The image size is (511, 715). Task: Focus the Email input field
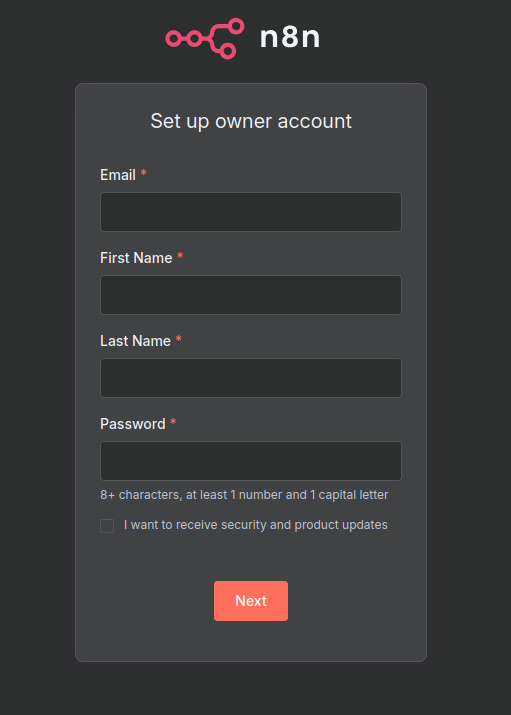click(251, 212)
